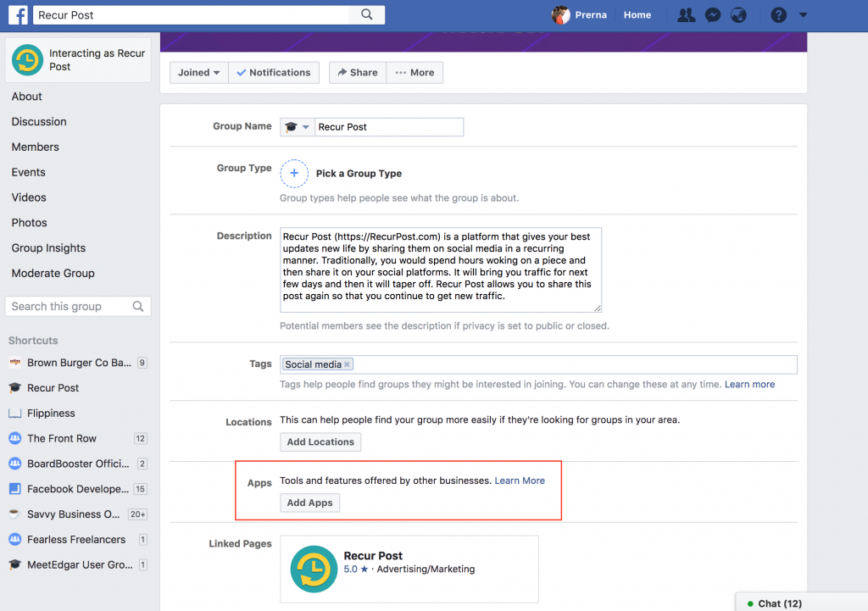
Task: Open the group icon picker dropdown
Action: tap(298, 127)
